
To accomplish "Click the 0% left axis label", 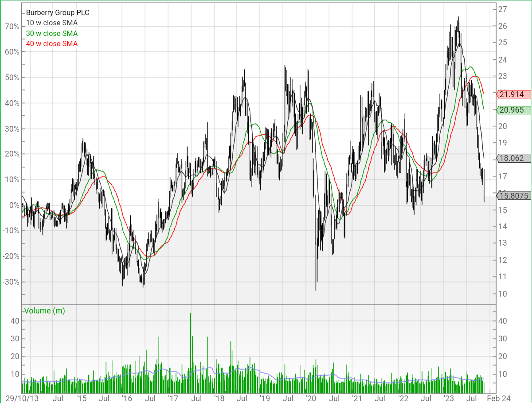I will point(14,205).
